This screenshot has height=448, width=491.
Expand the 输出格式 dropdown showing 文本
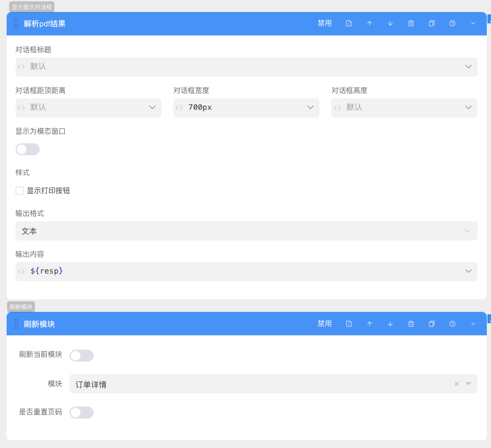point(468,231)
